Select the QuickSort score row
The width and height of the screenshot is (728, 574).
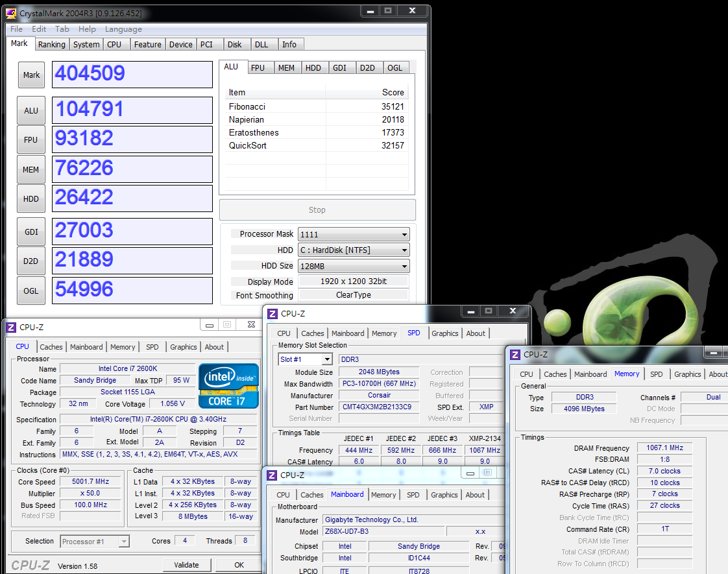coord(317,146)
